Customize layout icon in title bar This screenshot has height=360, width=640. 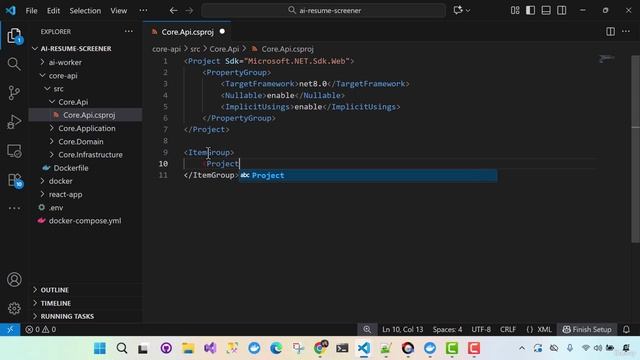pyautogui.click(x=515, y=11)
